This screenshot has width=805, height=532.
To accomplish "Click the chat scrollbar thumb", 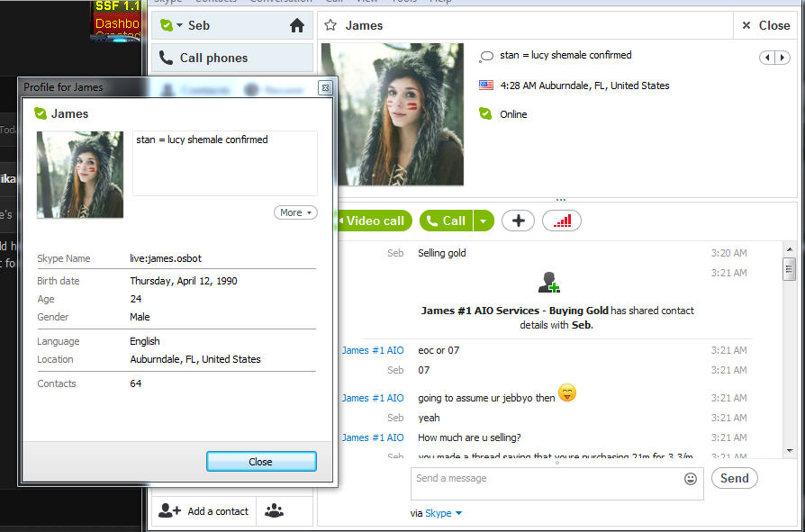I will click(x=789, y=269).
